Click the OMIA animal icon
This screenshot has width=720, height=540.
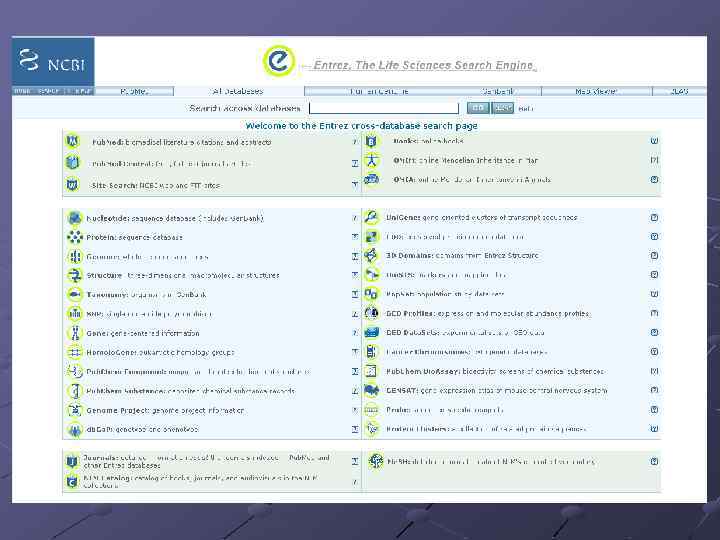pyautogui.click(x=371, y=180)
